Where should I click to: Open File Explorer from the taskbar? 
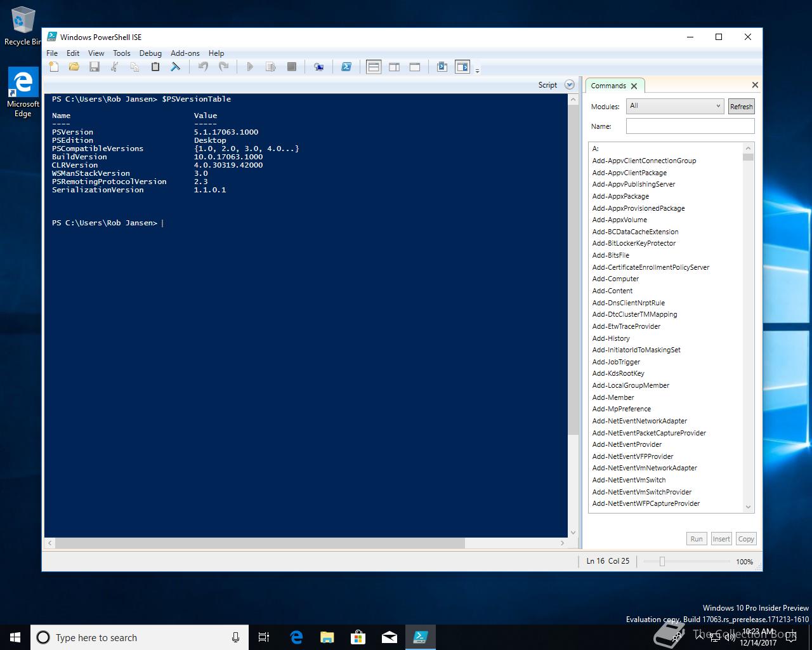[x=327, y=637]
